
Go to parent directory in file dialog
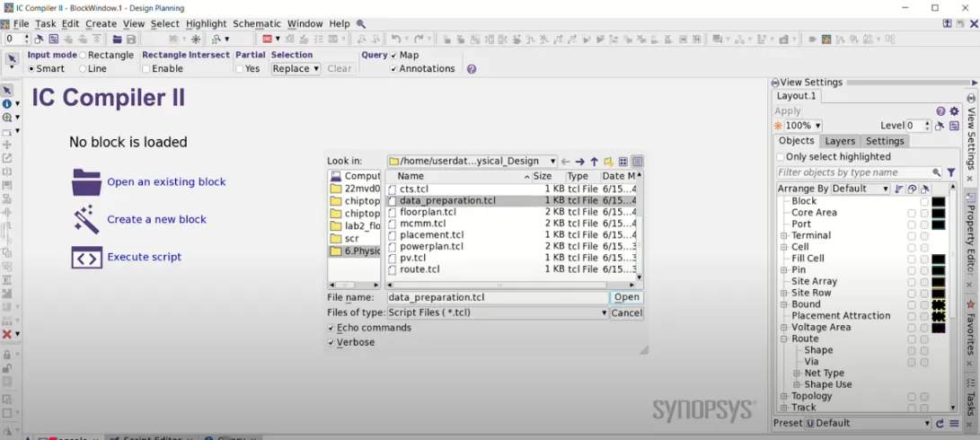click(x=595, y=162)
